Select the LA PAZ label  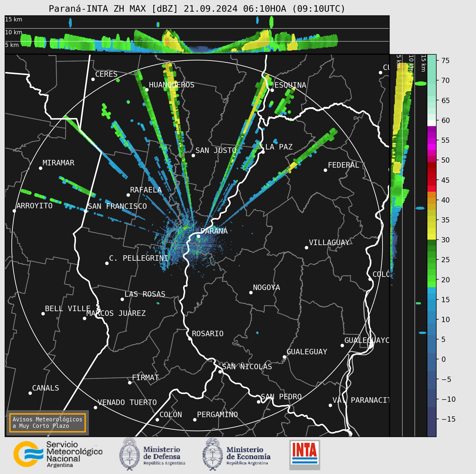pos(279,147)
